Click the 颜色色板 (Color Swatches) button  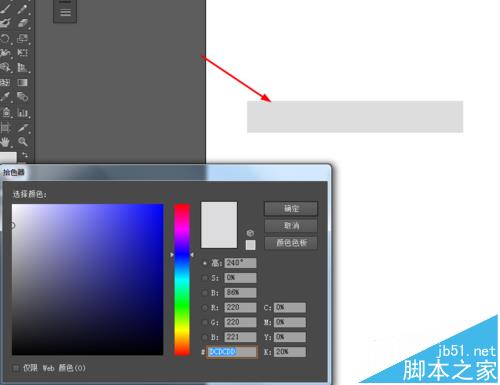[291, 243]
